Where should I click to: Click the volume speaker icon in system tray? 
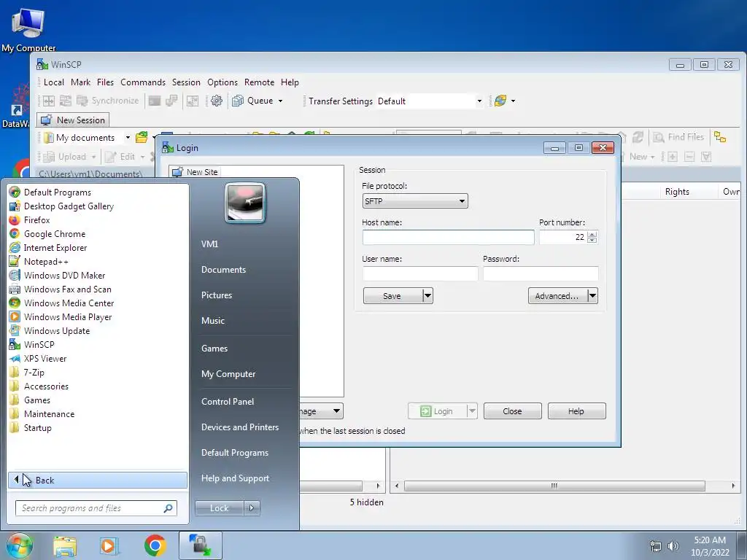673,546
